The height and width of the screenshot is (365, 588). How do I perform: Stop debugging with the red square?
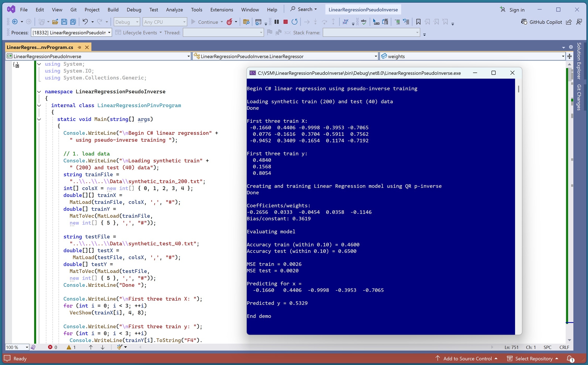(x=285, y=22)
